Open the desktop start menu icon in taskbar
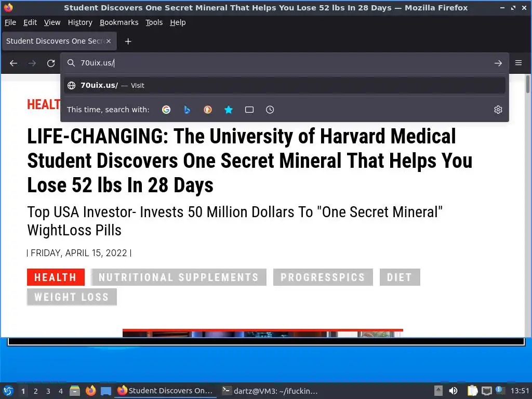Image resolution: width=532 pixels, height=399 pixels. tap(8, 391)
